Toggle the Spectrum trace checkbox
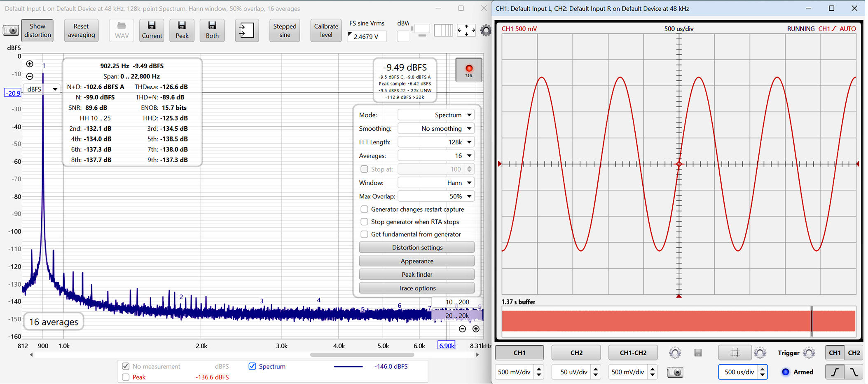Image resolution: width=868 pixels, height=384 pixels. point(252,366)
